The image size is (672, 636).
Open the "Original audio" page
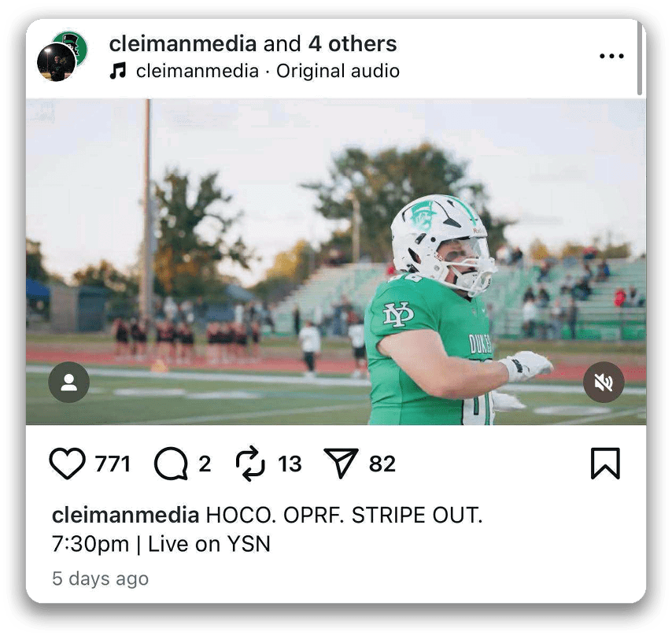[338, 71]
